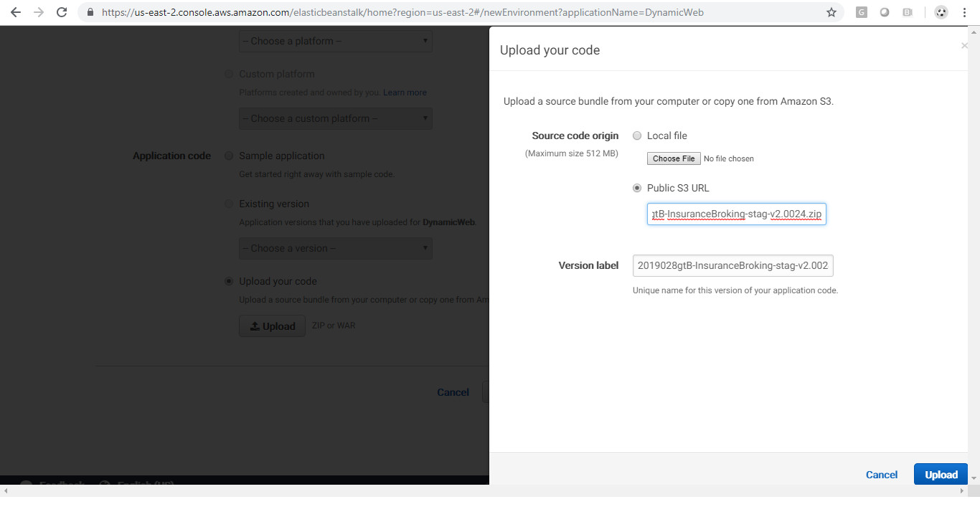Click the padlock site info icon

pyautogui.click(x=90, y=12)
